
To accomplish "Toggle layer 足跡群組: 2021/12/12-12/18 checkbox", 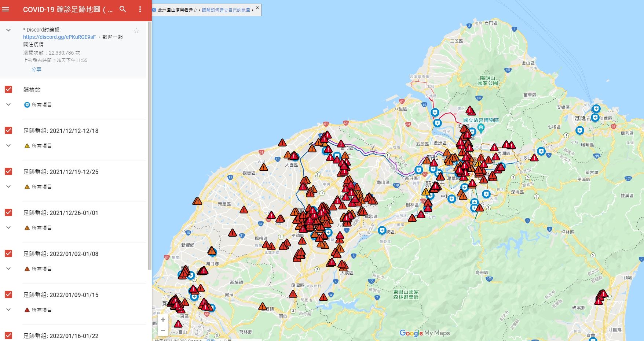I will [x=8, y=130].
